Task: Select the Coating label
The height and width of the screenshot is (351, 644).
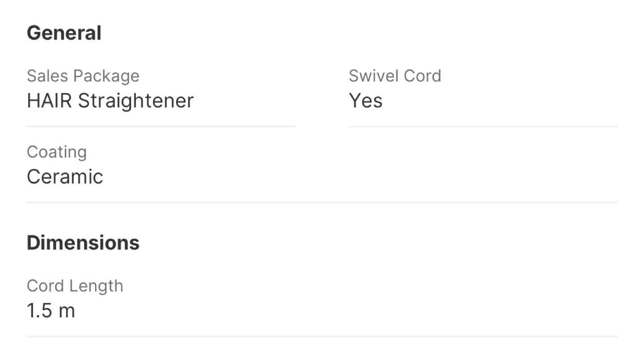Action: click(x=56, y=152)
